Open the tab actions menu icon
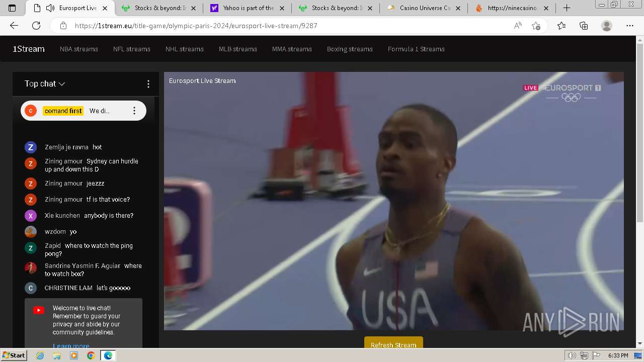644x362 pixels. coord(13,8)
